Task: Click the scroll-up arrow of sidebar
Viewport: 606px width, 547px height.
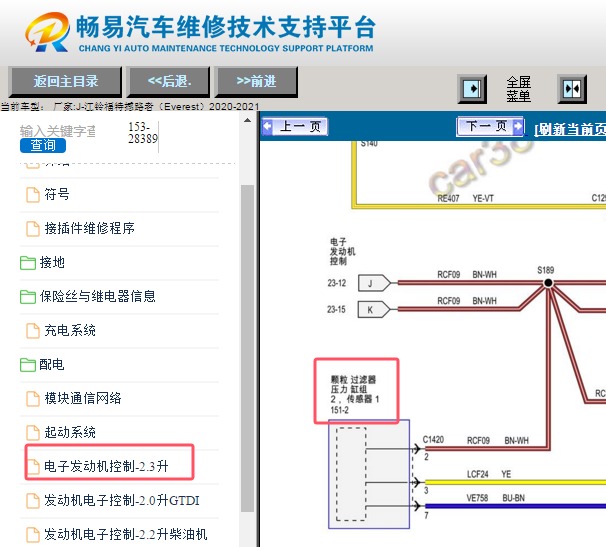Action: tap(247, 121)
